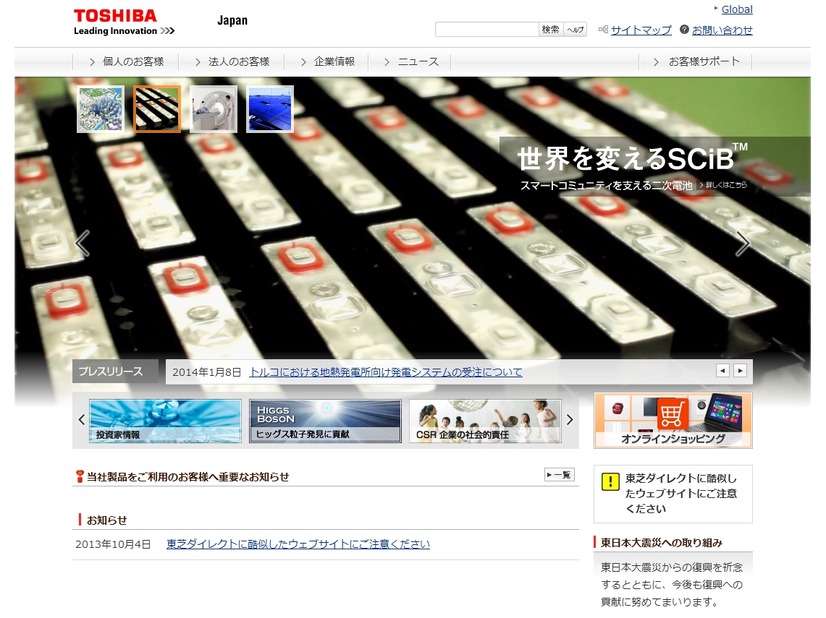Open the 企業情報 menu

(x=327, y=62)
